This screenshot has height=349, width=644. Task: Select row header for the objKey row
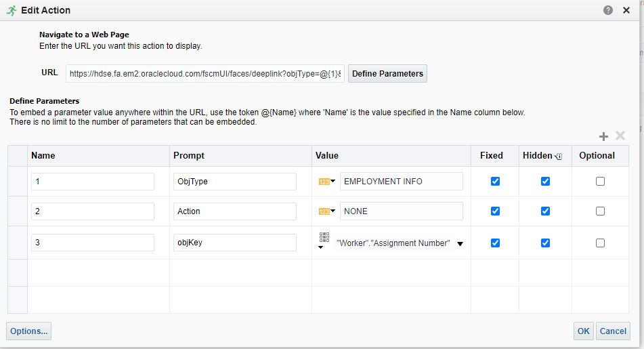tap(18, 243)
